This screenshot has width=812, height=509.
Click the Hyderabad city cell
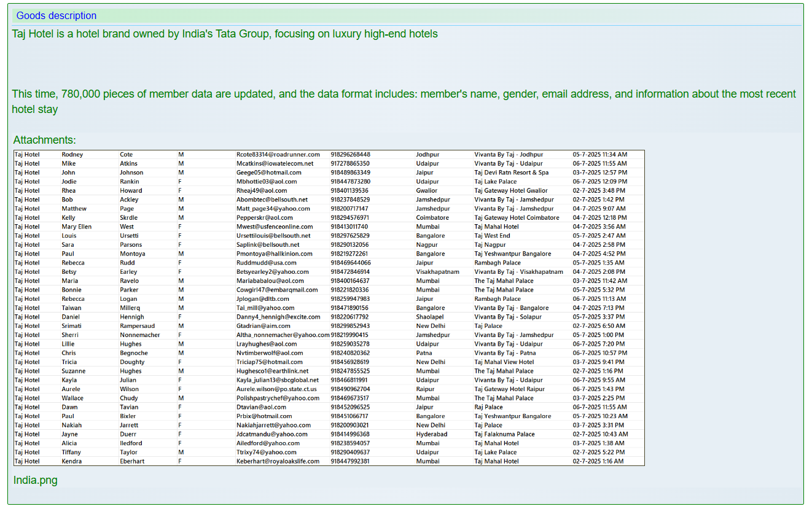click(431, 434)
